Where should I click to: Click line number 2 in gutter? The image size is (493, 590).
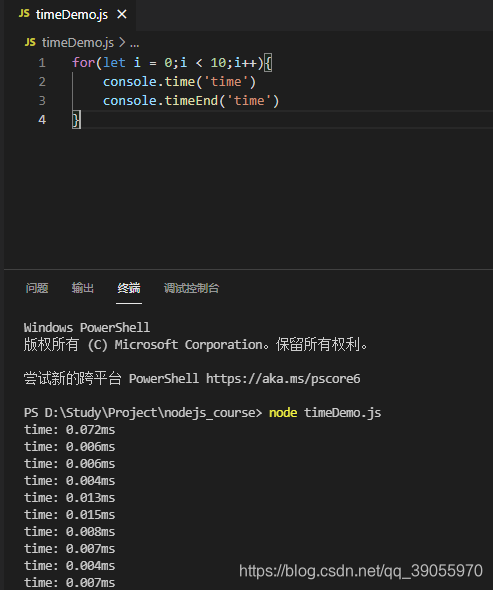click(x=42, y=82)
